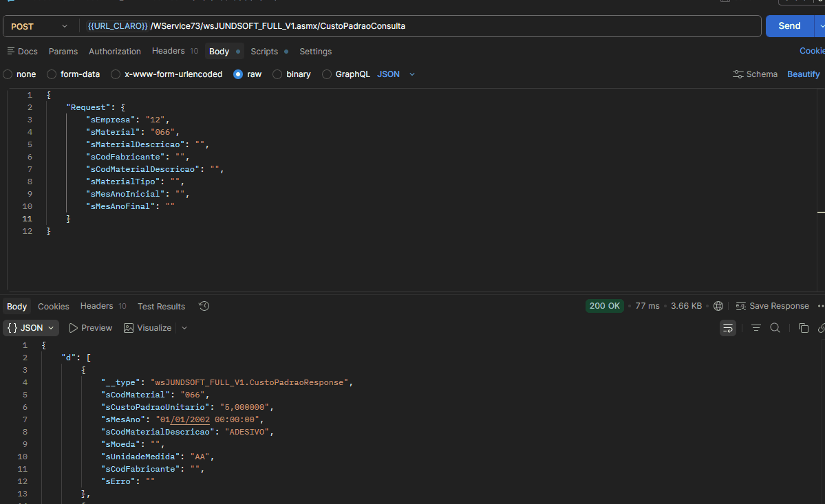Select the binary body option
The image size is (825, 504).
[292, 74]
